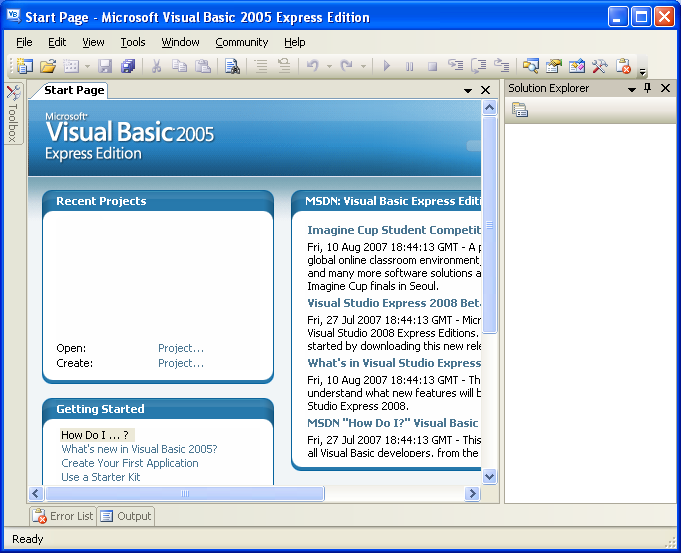The image size is (681, 553).
Task: Open the Add New Item dropdown arrow
Action: pos(87,66)
